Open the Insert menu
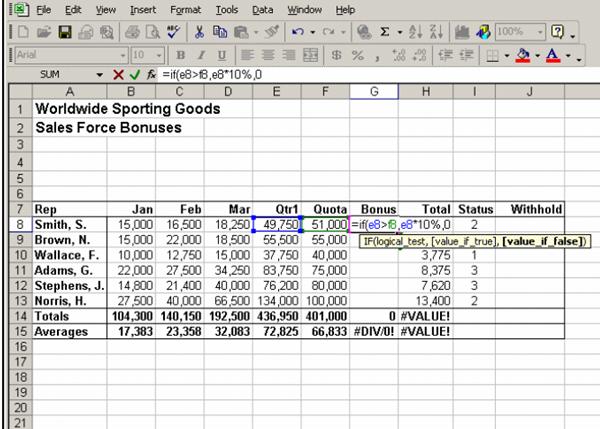The height and width of the screenshot is (429, 600). click(143, 10)
